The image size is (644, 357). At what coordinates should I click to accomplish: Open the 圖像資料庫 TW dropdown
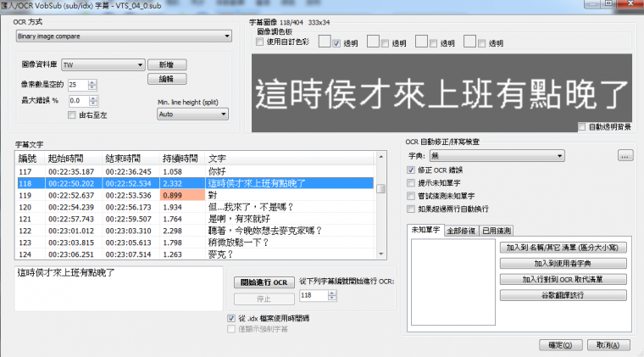point(103,65)
